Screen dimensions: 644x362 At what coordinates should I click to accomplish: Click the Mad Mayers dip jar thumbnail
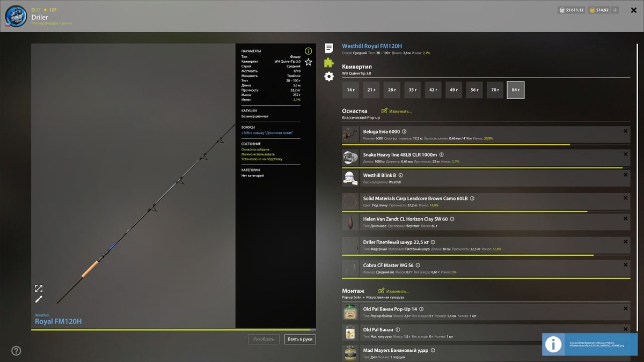tap(350, 353)
